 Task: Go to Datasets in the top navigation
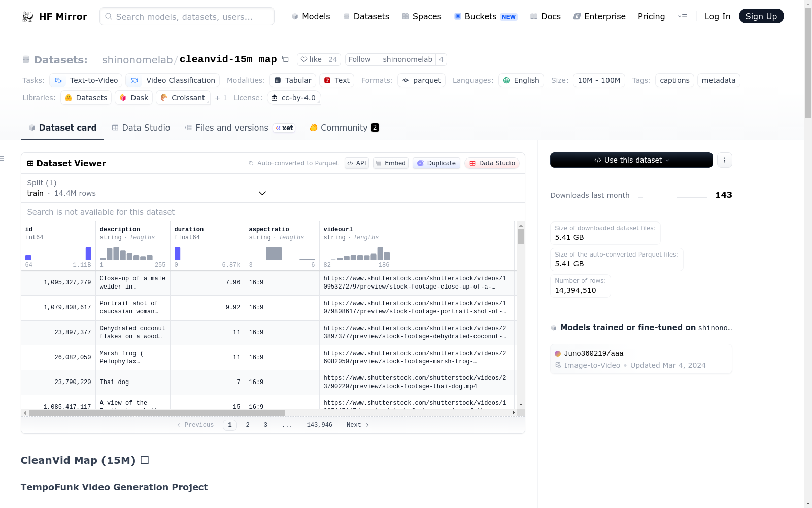366,16
